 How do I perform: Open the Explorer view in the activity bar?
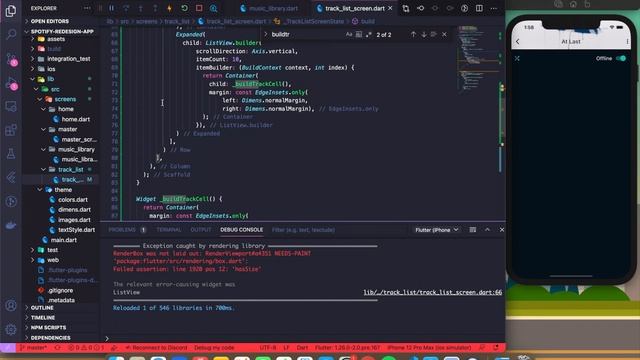click(11, 11)
